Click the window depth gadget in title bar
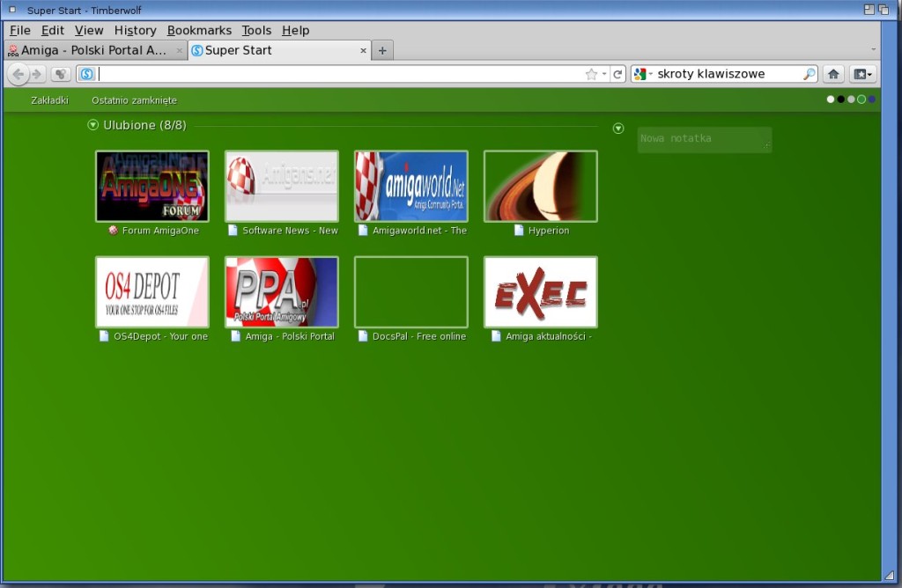This screenshot has width=902, height=588. pyautogui.click(x=884, y=10)
